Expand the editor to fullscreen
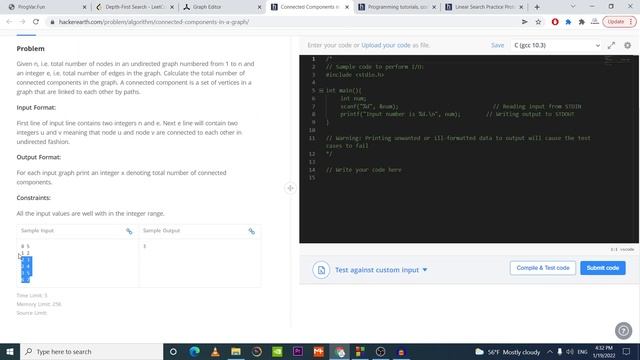Image resolution: width=640 pixels, height=360 pixels. 611,45
